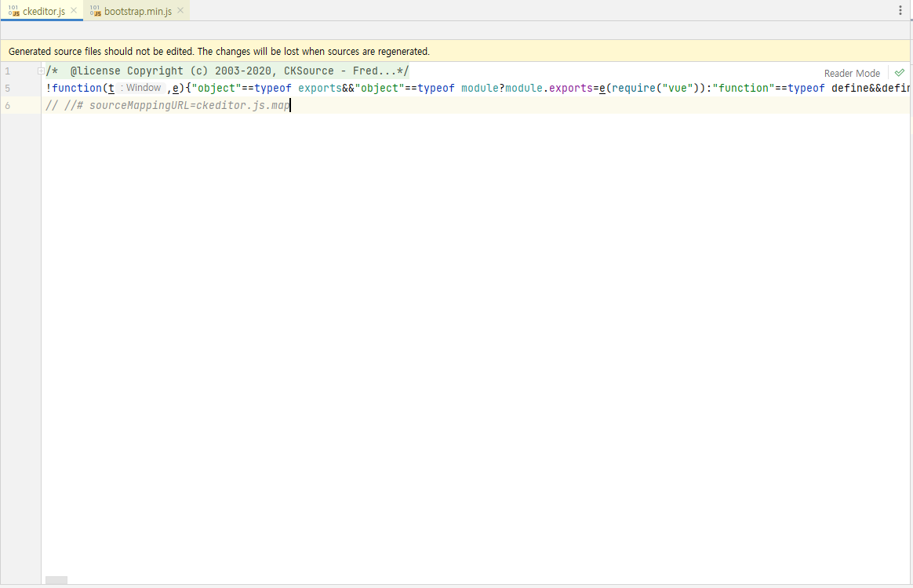Click line number 5 in the gutter
The height and width of the screenshot is (588, 913).
pyautogui.click(x=7, y=89)
